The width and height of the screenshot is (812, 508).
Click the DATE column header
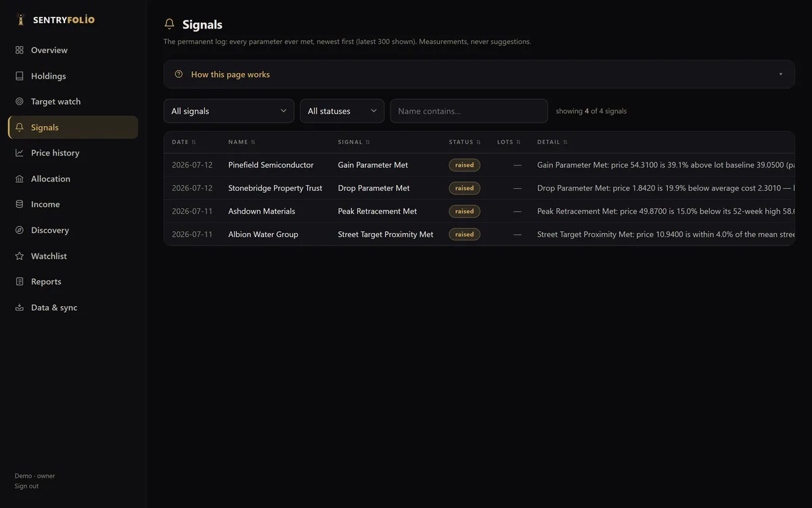pos(184,142)
